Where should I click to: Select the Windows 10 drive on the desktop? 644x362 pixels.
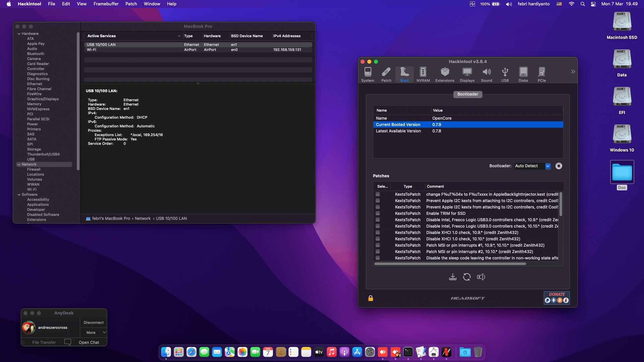click(x=622, y=138)
